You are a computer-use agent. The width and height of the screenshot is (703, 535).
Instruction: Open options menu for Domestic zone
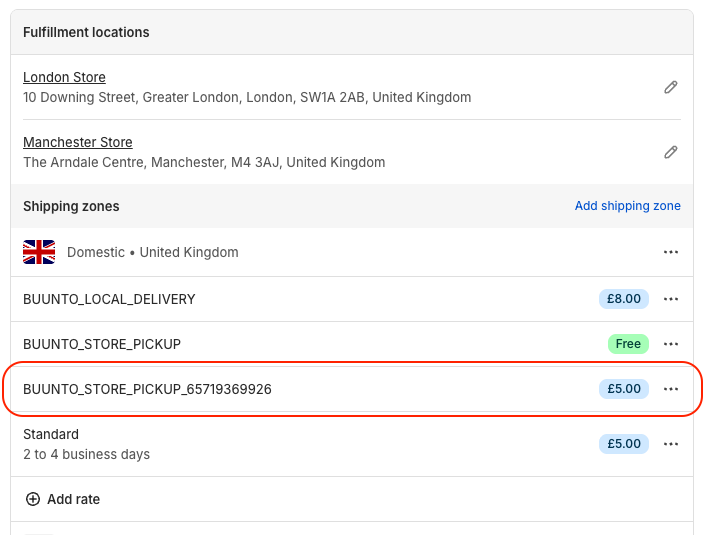point(671,252)
